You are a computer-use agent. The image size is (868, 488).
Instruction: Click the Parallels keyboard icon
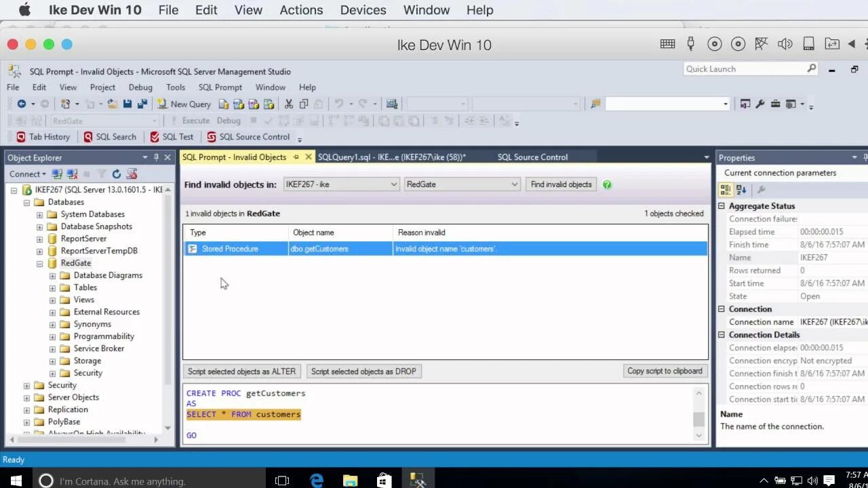click(x=667, y=44)
